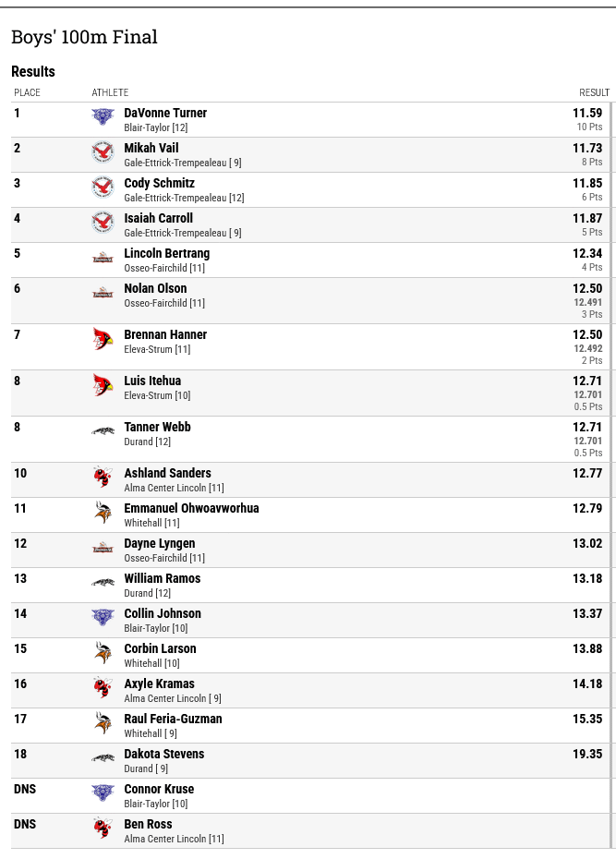Open Axyle Kramas athlete profile

pyautogui.click(x=160, y=684)
